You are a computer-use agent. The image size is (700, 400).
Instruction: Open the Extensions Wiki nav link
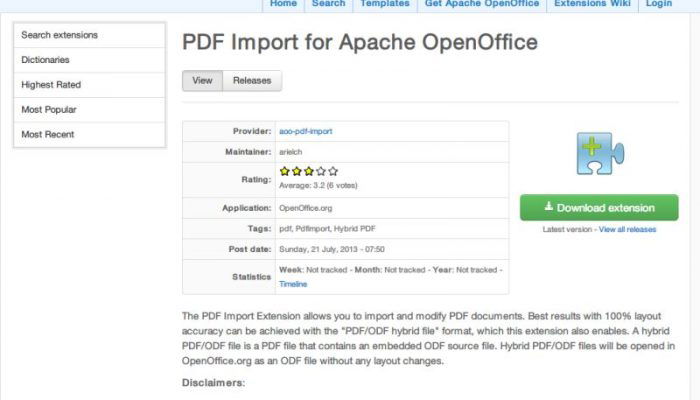[x=592, y=4]
